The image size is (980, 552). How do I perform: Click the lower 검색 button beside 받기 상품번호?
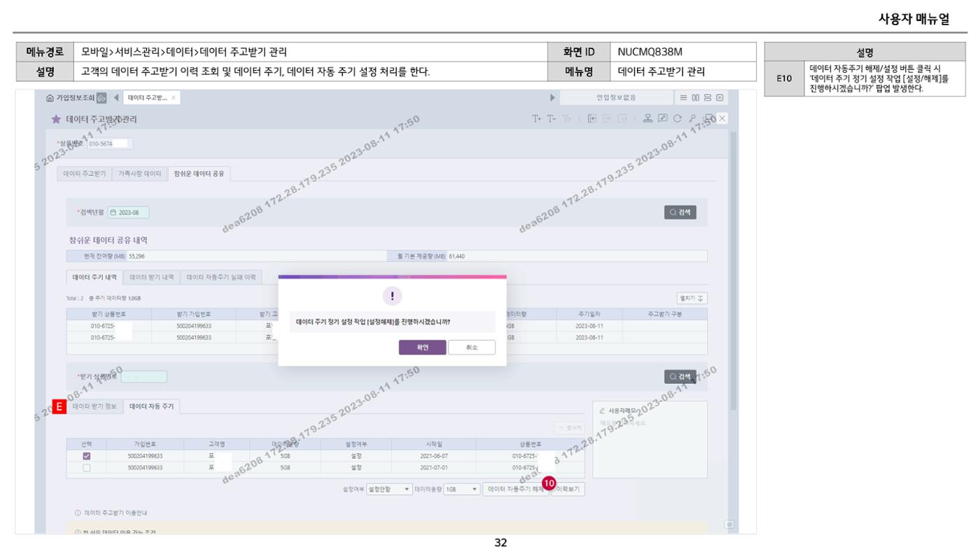point(680,377)
